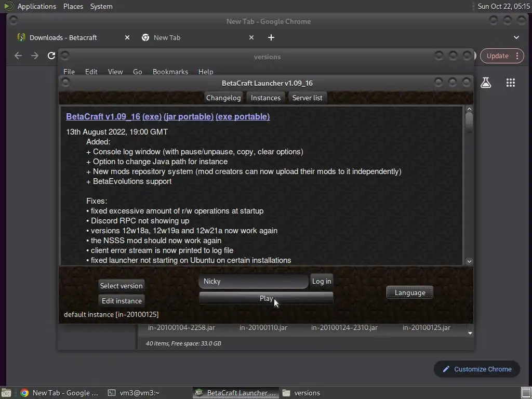This screenshot has height=399, width=532.
Task: Click the Customize Chrome button
Action: pyautogui.click(x=477, y=369)
